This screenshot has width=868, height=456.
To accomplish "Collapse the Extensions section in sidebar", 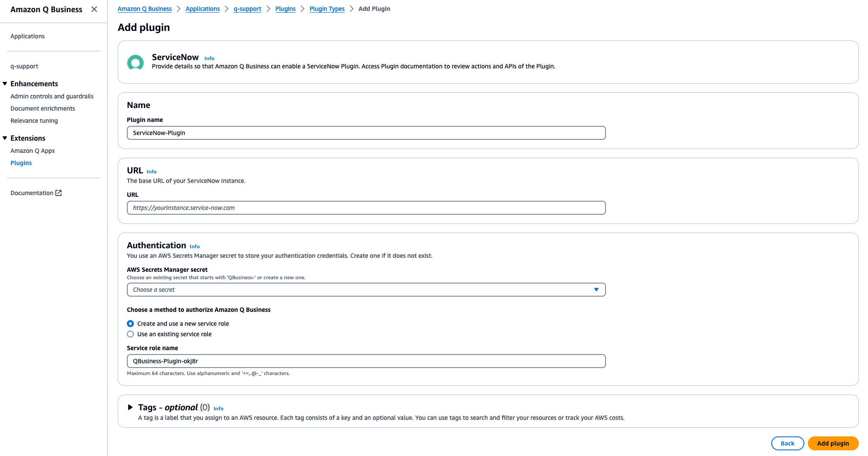I will coord(5,138).
